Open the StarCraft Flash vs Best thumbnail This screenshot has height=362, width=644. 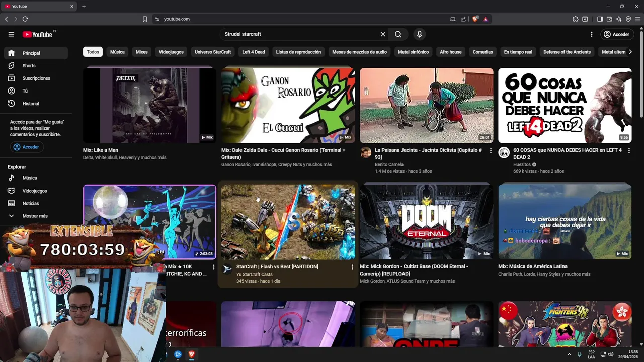(288, 222)
